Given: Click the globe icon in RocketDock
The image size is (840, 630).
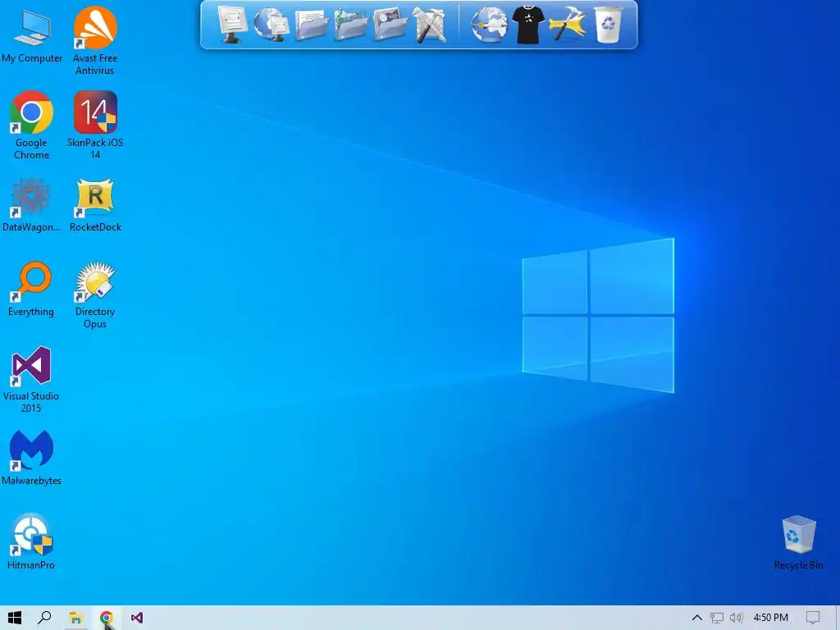Looking at the screenshot, I should click(489, 25).
